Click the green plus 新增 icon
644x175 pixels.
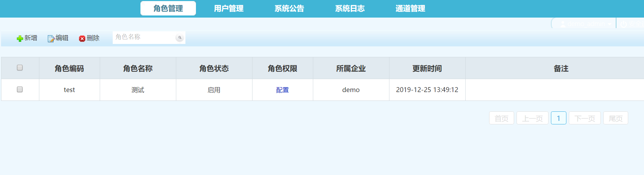20,38
